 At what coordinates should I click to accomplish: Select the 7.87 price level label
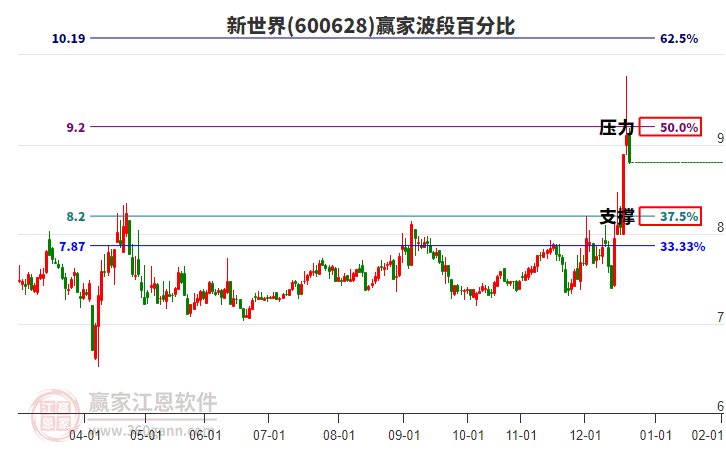coord(72,246)
